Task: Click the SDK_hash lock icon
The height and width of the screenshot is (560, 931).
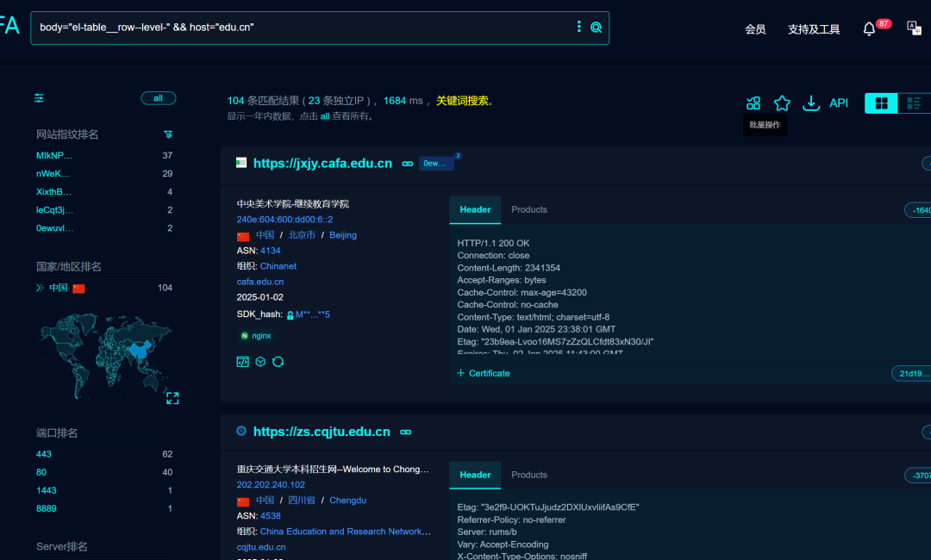Action: (x=290, y=315)
